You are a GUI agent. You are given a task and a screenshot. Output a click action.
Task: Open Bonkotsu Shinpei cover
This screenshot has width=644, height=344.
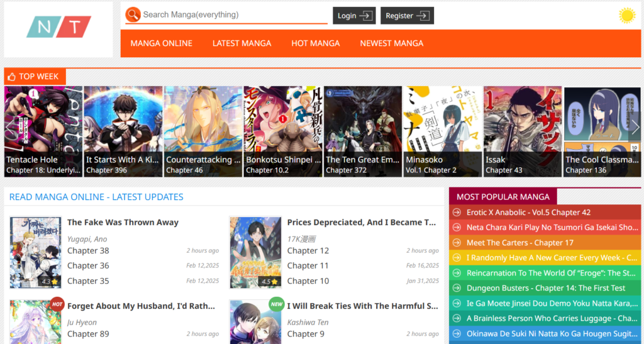[283, 131]
